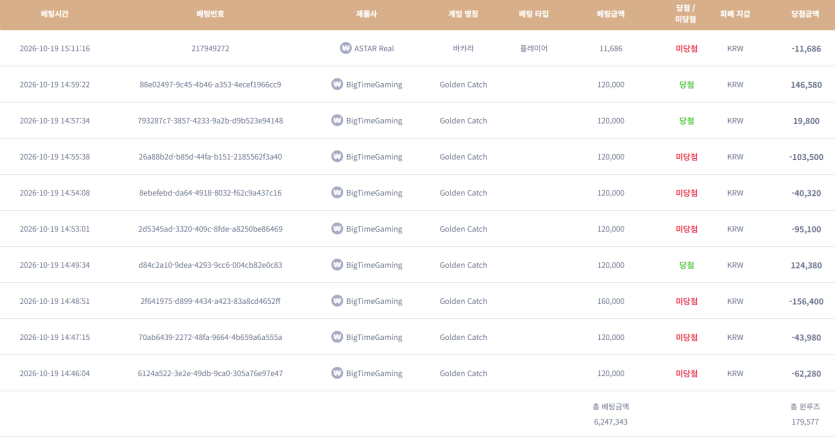Viewport: 835px width, 437px height.
Task: Click the win amount 146,580
Action: [x=806, y=85]
